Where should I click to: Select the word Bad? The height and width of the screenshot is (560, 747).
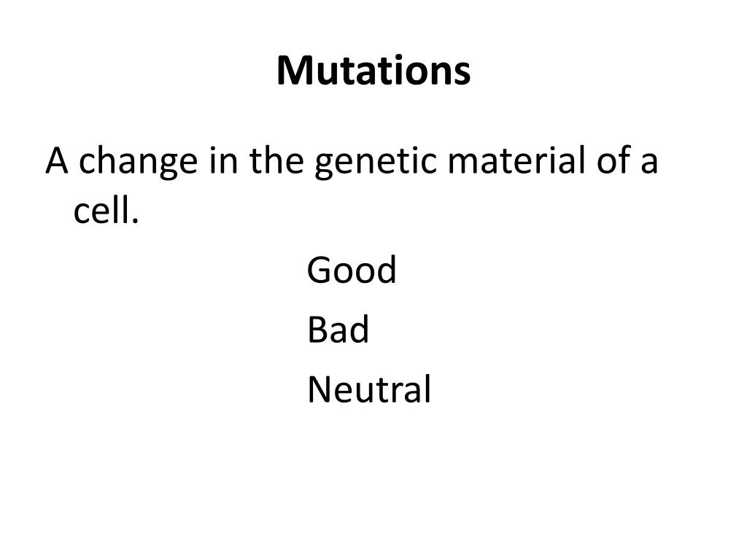(338, 330)
